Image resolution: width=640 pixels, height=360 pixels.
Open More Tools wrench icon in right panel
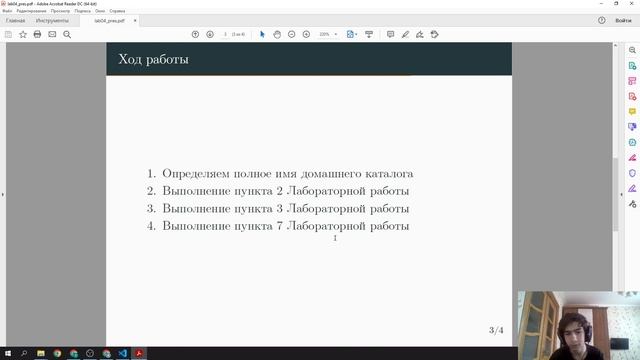(632, 204)
